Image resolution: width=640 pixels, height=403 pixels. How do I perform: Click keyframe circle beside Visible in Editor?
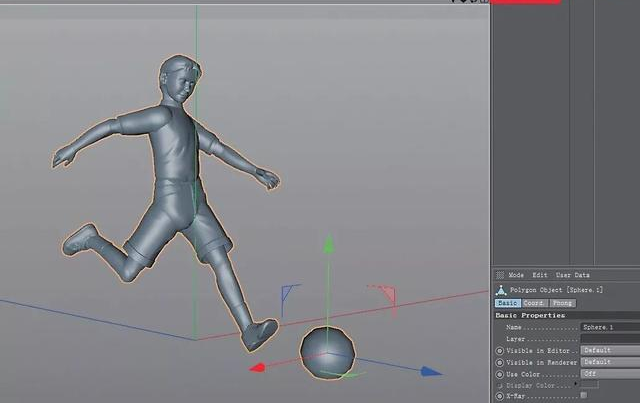pyautogui.click(x=500, y=351)
